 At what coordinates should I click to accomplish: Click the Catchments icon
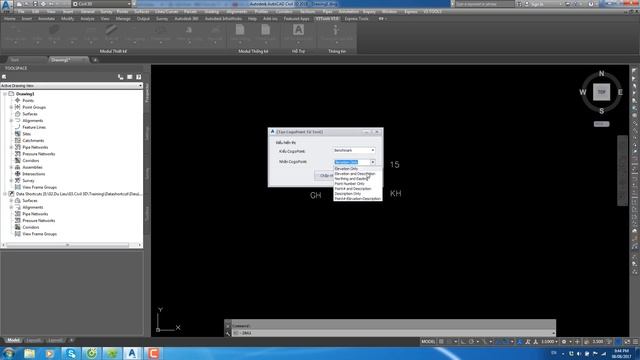(18, 140)
